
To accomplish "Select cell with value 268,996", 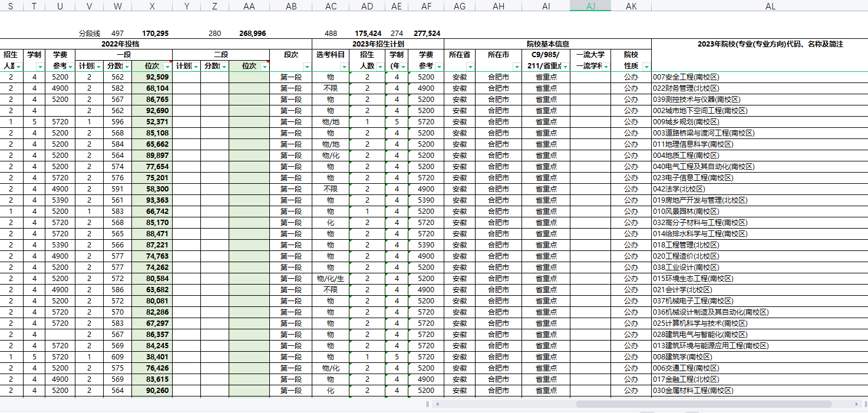I will pyautogui.click(x=249, y=34).
